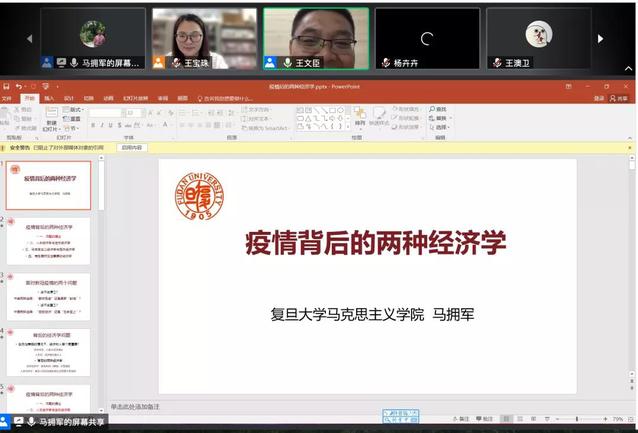
Task: Click the 查找 (Find) icon
Action: [x=439, y=109]
